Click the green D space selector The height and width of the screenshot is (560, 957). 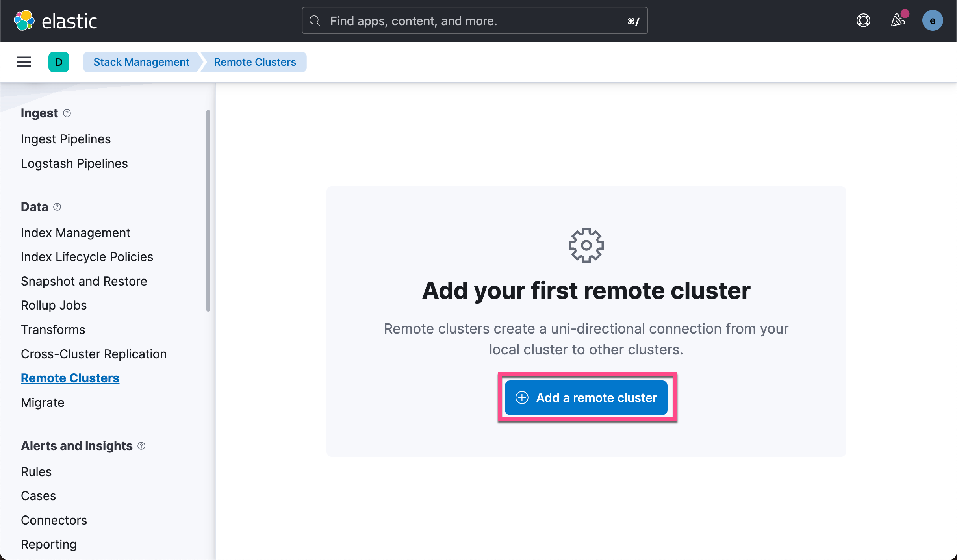click(x=59, y=62)
